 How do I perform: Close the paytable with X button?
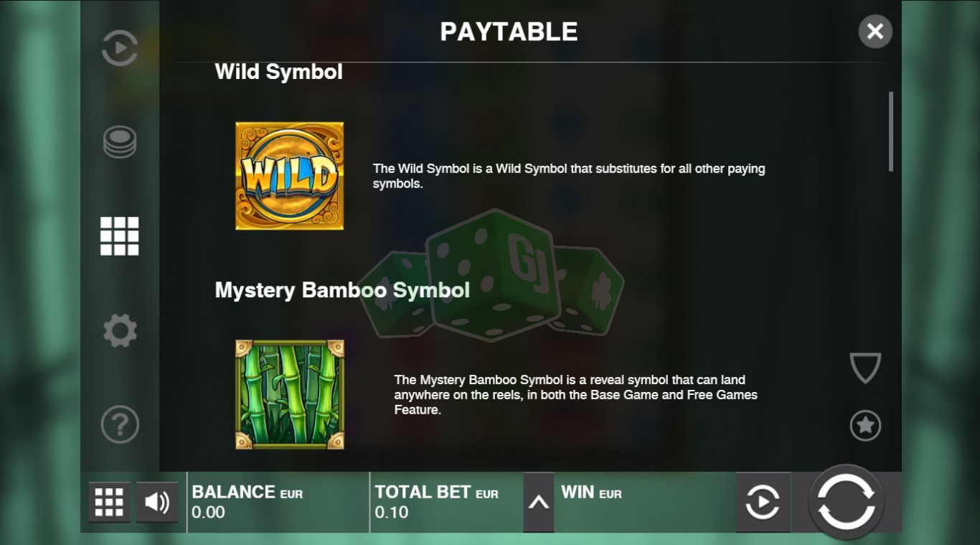(x=875, y=32)
